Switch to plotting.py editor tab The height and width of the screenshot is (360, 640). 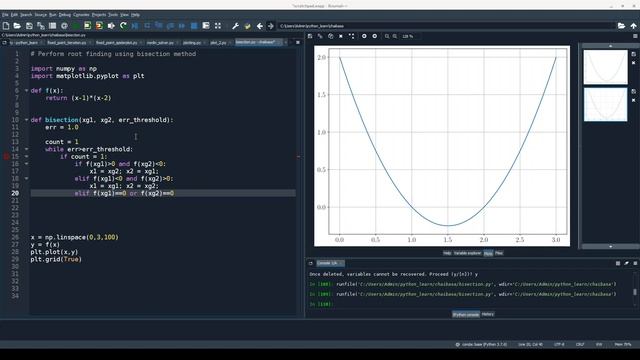click(x=191, y=42)
